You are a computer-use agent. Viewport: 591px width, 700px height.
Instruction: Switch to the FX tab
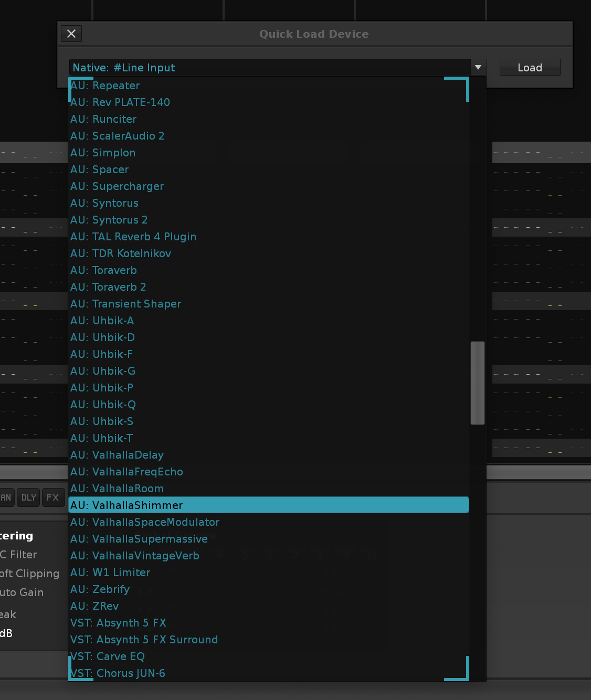(52, 497)
